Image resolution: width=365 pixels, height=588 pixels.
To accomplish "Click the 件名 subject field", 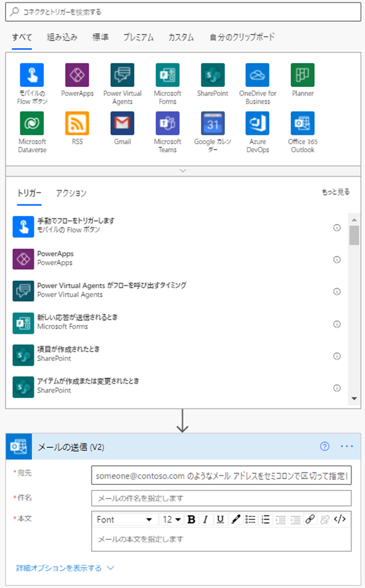I will tap(221, 499).
